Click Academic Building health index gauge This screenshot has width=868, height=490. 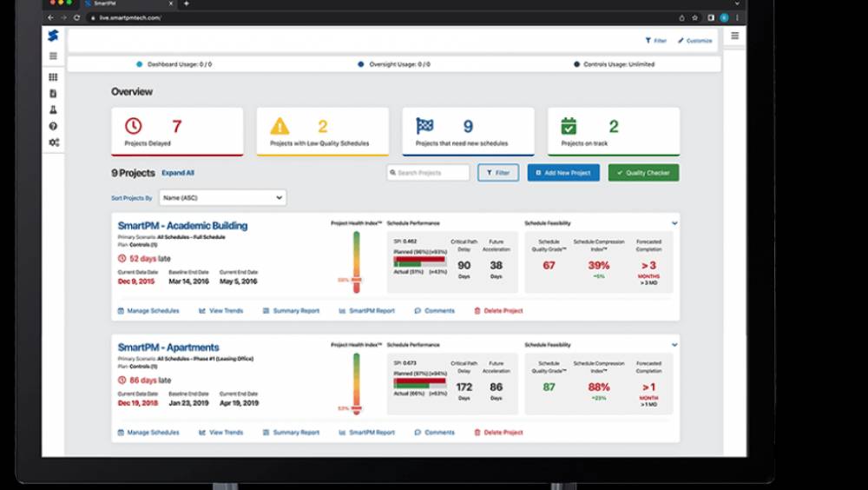coord(357,262)
